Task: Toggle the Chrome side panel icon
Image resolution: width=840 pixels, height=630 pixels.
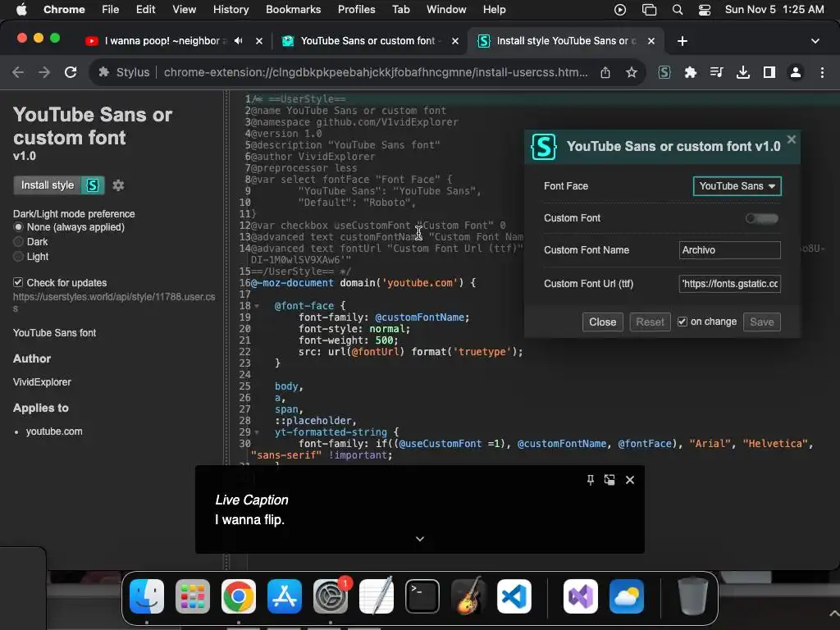Action: coord(769,72)
